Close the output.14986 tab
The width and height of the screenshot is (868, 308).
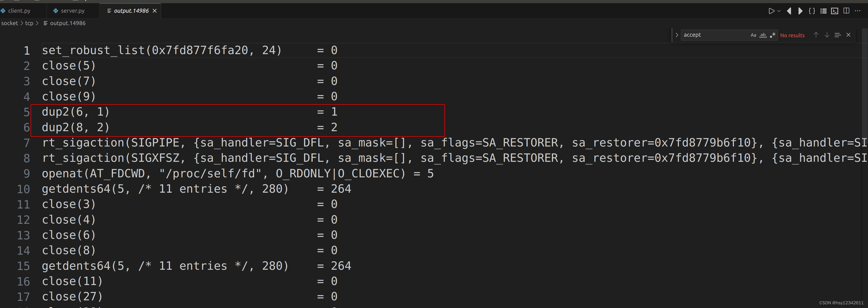155,11
